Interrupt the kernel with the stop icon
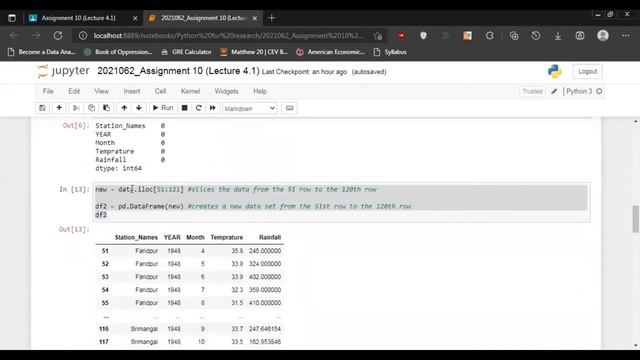Screen dimensions: 640x360 184,108
